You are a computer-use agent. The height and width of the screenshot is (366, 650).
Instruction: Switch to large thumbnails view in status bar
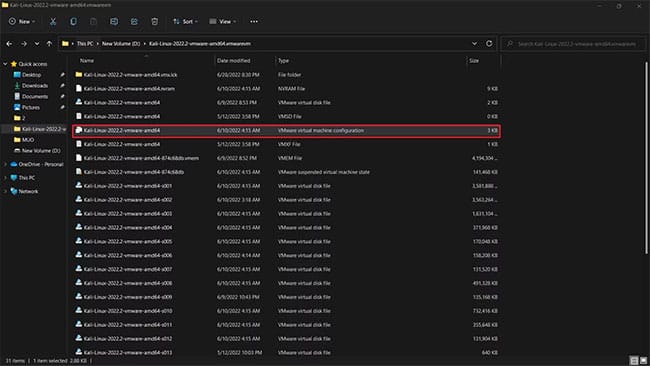click(643, 361)
